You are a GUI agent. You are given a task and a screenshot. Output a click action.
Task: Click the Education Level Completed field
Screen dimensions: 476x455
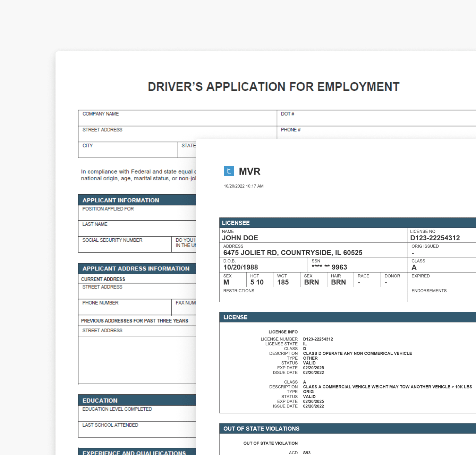pos(137,413)
